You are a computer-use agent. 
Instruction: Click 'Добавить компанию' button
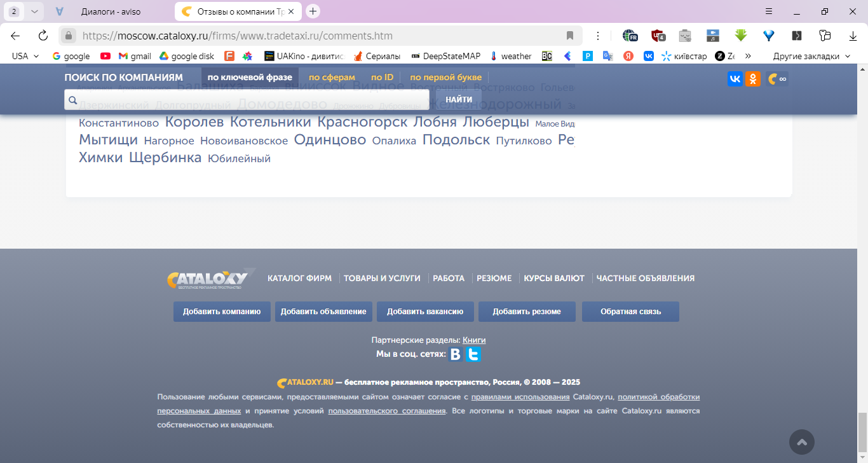tap(222, 312)
